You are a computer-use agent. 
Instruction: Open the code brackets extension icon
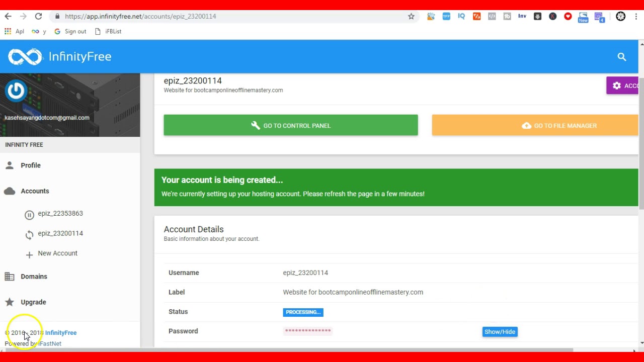pos(492,17)
